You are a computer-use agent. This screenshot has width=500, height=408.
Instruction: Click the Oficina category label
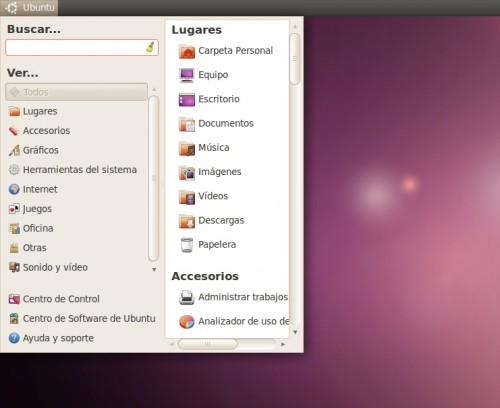pyautogui.click(x=38, y=228)
